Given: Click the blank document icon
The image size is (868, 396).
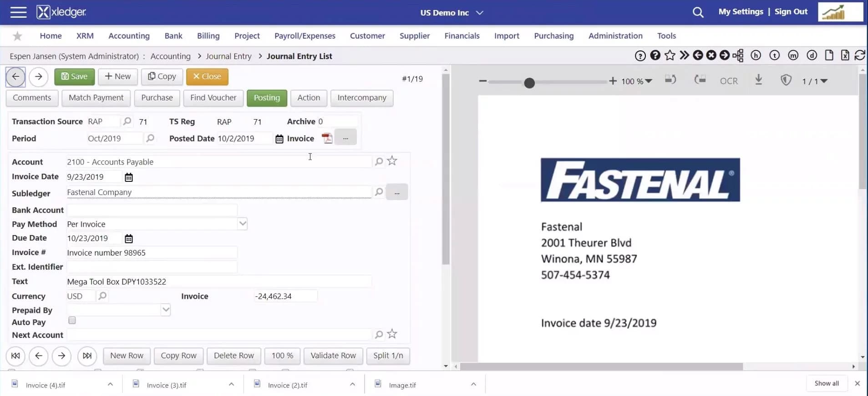Looking at the screenshot, I should coord(829,55).
